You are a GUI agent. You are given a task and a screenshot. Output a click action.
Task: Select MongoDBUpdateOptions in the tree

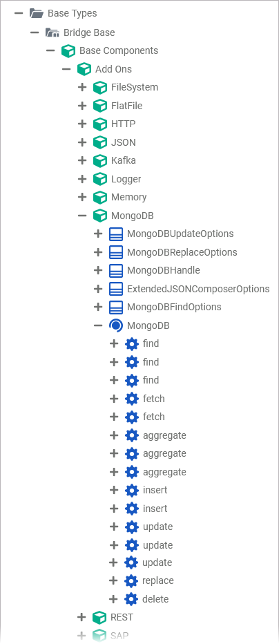click(x=180, y=234)
